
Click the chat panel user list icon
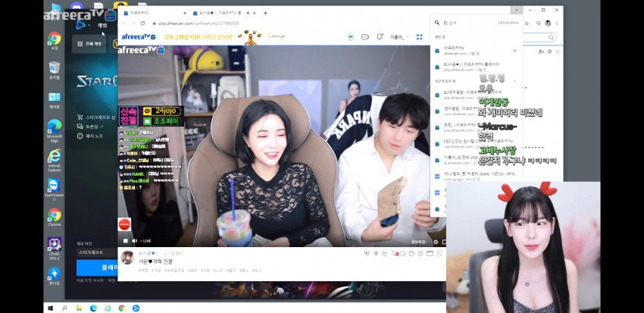[x=541, y=52]
